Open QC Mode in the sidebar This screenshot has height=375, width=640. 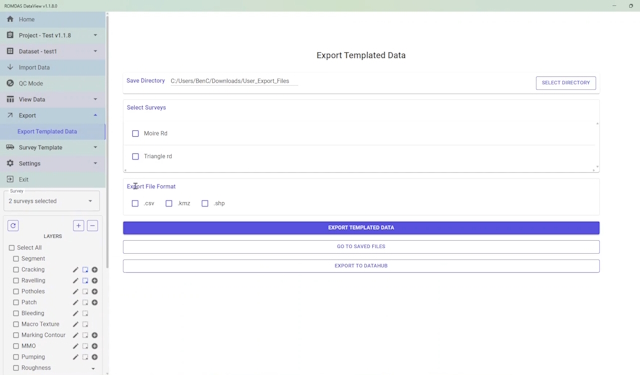click(52, 83)
